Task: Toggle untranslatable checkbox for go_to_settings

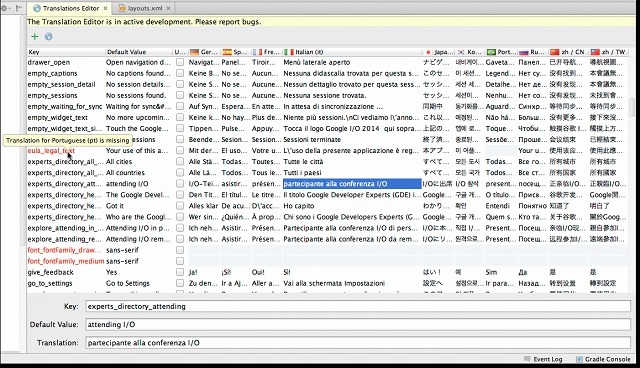Action: coord(180,283)
